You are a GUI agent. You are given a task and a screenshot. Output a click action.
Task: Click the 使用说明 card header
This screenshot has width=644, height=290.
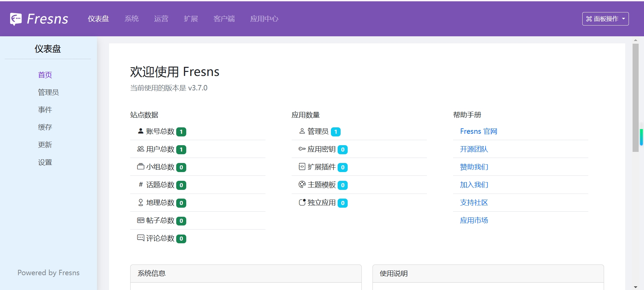coord(488,274)
